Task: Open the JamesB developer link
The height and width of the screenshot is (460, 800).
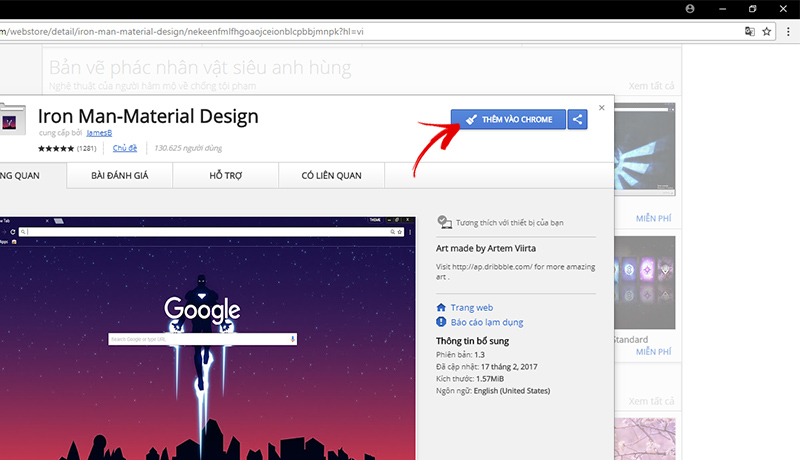Action: (99, 133)
